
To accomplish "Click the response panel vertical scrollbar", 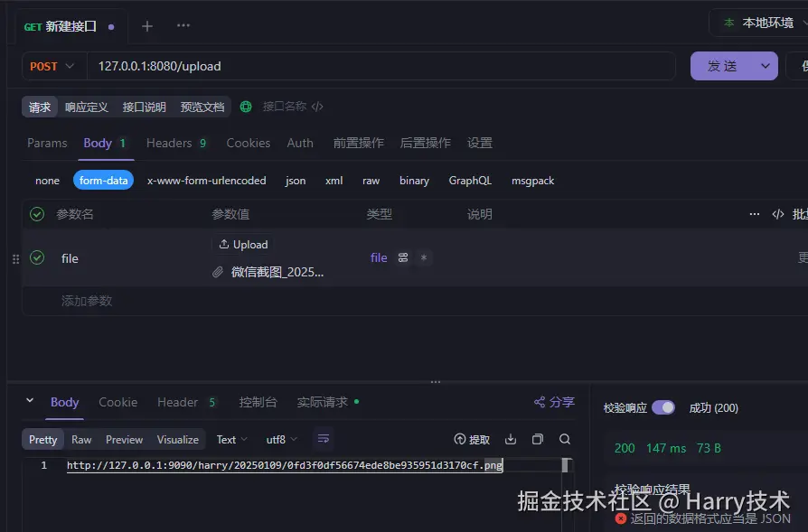I will [x=565, y=465].
